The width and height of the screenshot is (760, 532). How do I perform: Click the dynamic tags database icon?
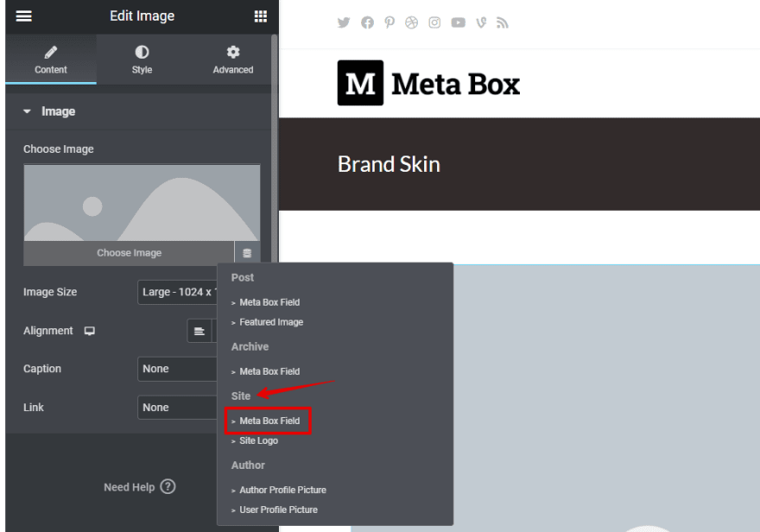click(x=247, y=253)
